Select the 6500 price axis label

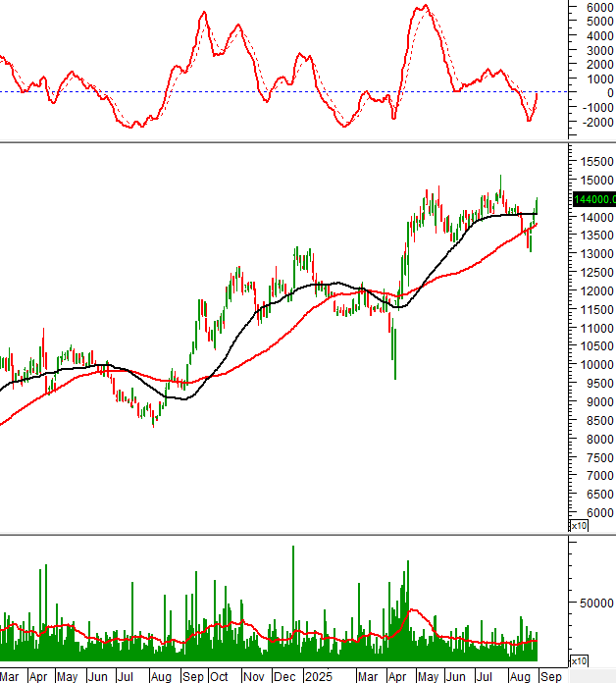tap(600, 495)
